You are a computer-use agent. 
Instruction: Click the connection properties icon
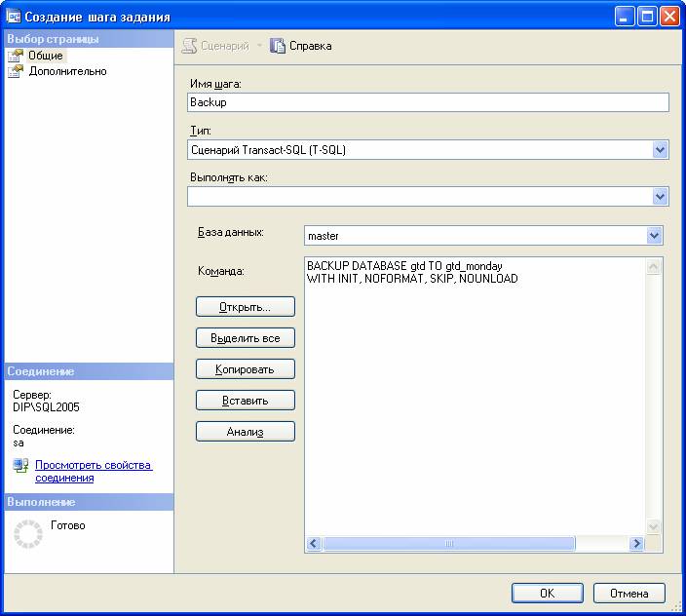20,466
